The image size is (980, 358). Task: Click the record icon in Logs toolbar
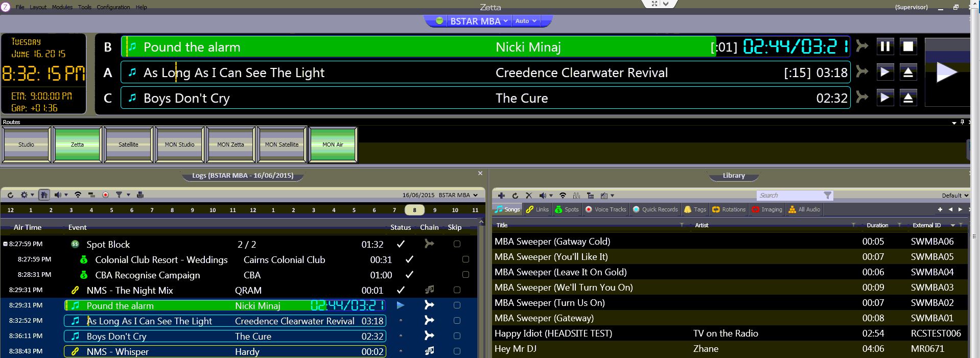click(105, 195)
